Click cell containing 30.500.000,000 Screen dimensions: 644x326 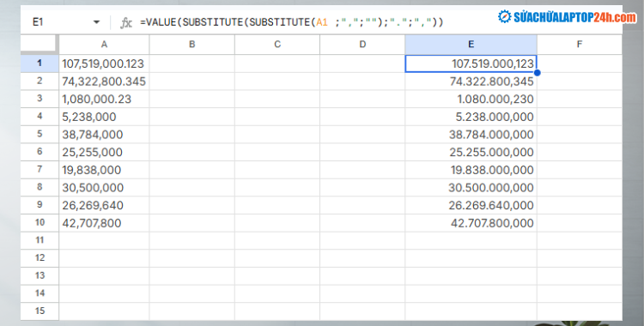pyautogui.click(x=471, y=187)
